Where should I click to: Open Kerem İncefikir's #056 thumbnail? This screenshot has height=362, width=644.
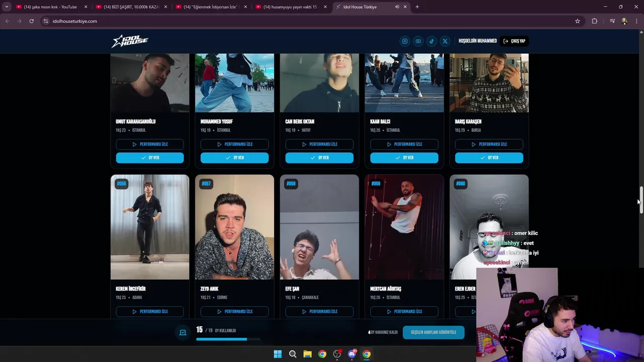(x=150, y=227)
